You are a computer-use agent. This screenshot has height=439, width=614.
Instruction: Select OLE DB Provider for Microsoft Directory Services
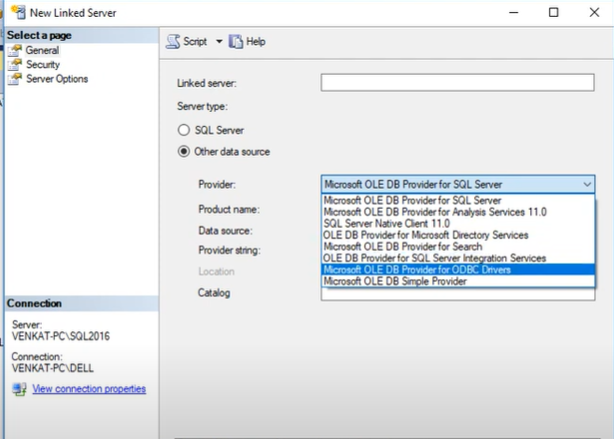pos(458,235)
